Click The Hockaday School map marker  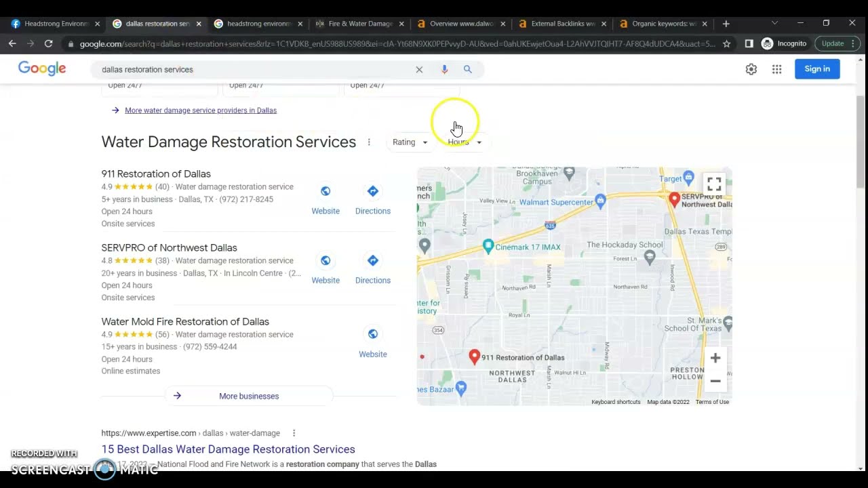(650, 256)
